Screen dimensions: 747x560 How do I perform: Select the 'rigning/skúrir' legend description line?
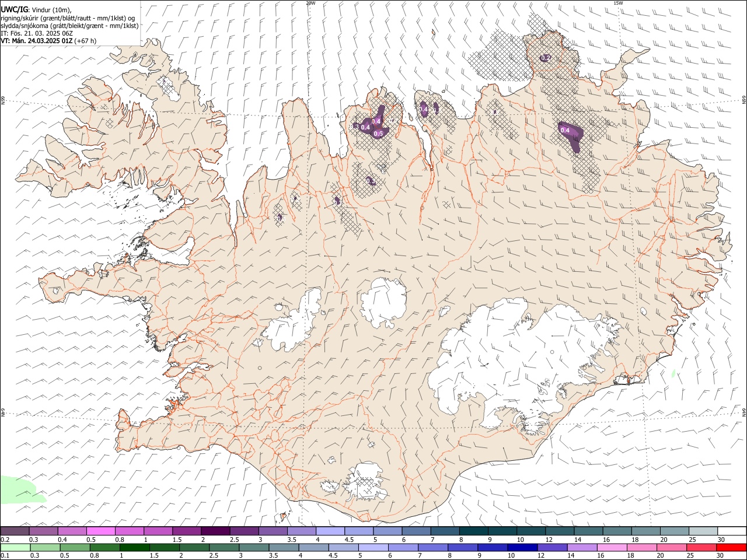point(69,17)
